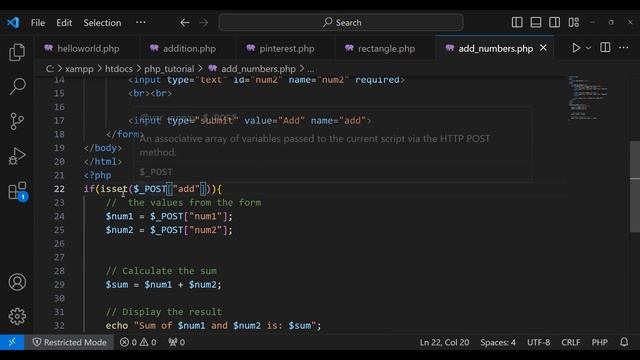
Task: Click the </html> closing tag
Action: (102, 162)
